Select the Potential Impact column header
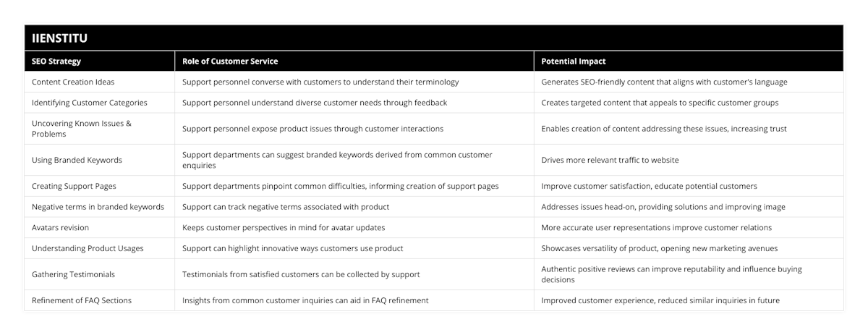868x335 pixels. [x=574, y=62]
